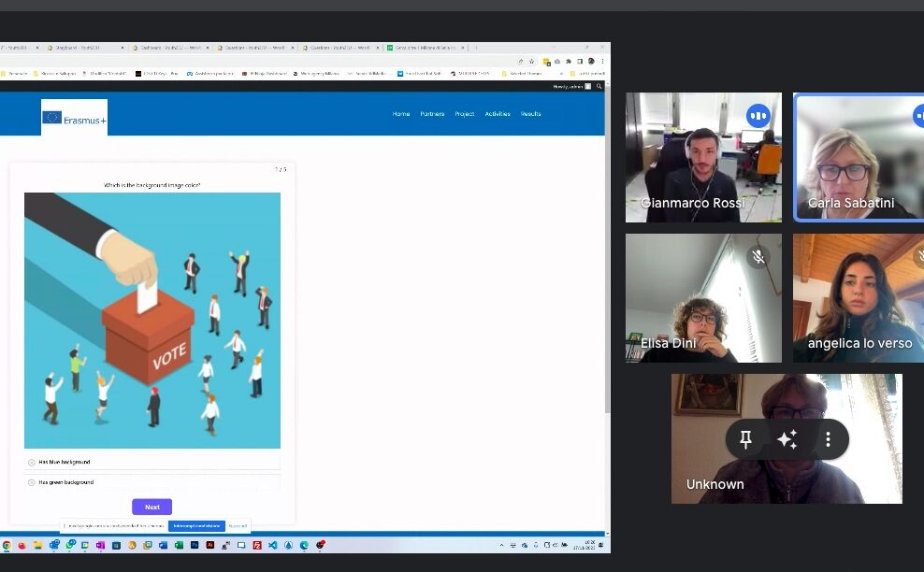The height and width of the screenshot is (572, 924).
Task: Open FileZilla from the taskbar
Action: pyautogui.click(x=257, y=546)
